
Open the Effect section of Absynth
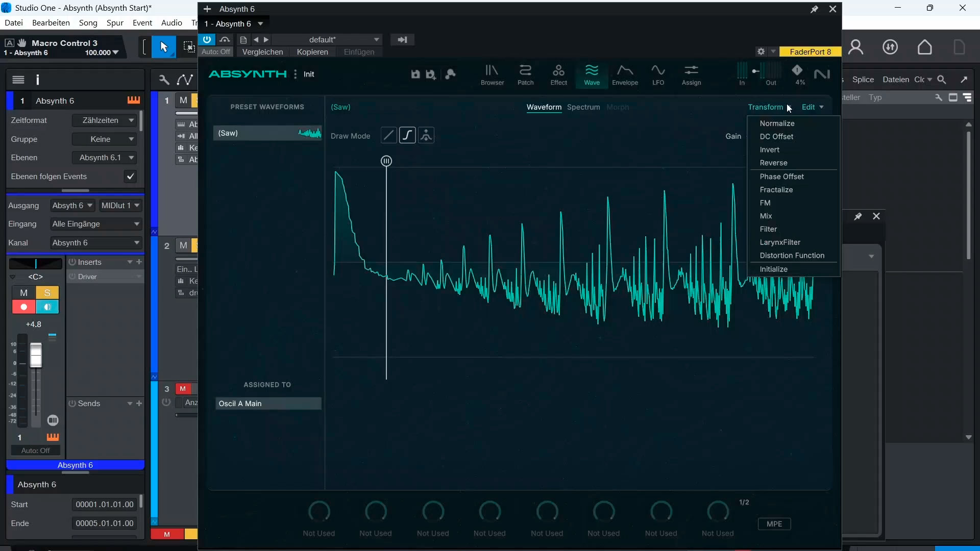[558, 75]
